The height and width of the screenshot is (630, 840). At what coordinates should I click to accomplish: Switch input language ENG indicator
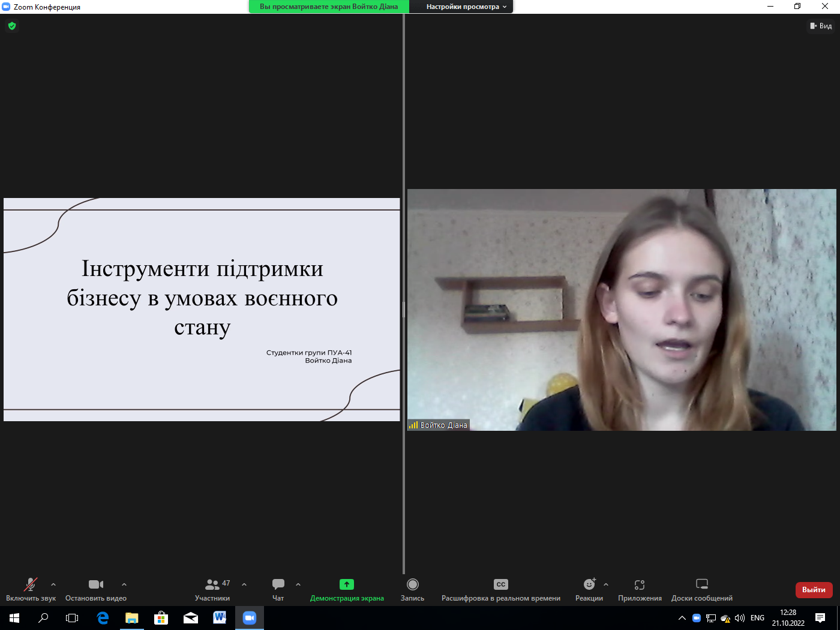click(758, 618)
